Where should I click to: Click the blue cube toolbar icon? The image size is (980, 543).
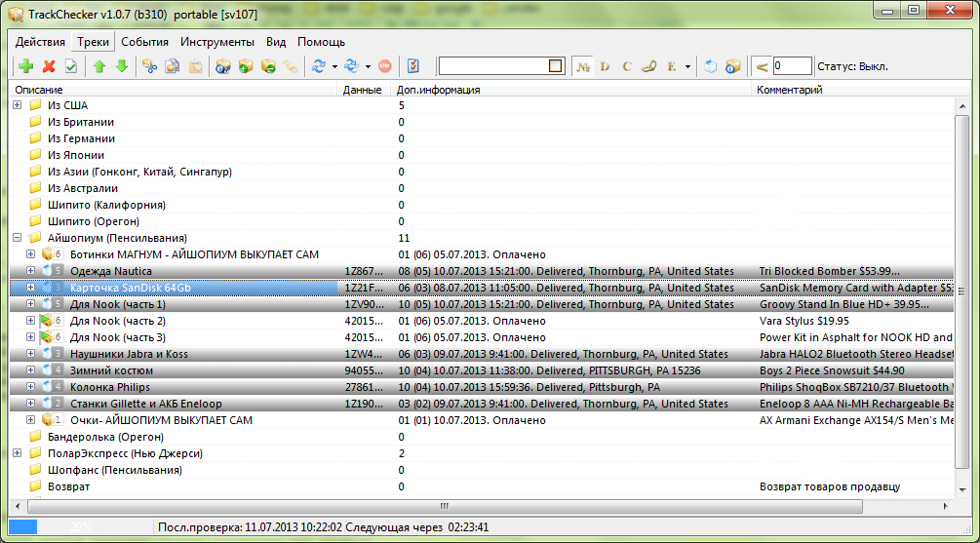711,66
